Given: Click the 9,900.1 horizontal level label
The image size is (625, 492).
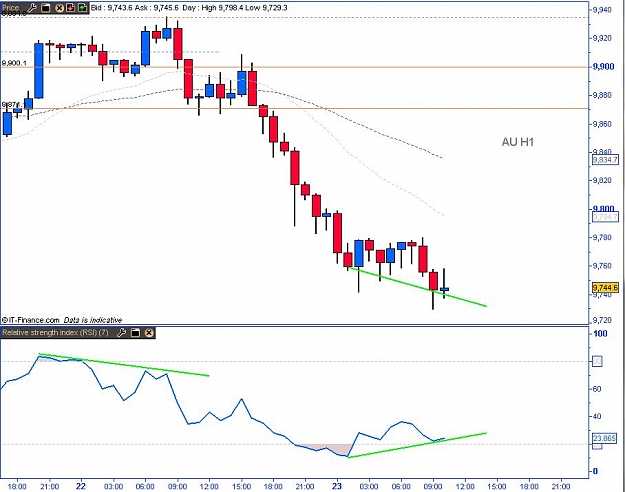Looking at the screenshot, I should 14,63.
